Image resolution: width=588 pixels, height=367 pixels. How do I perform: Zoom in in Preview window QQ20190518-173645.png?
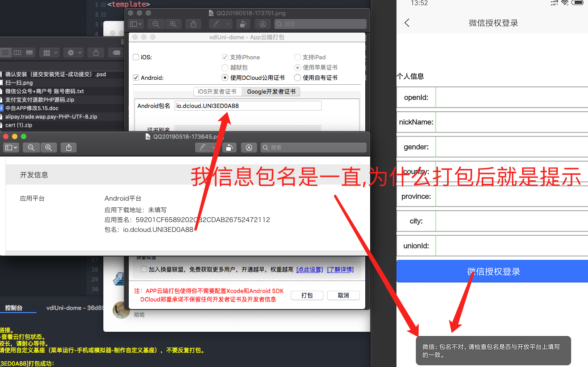tap(49, 148)
